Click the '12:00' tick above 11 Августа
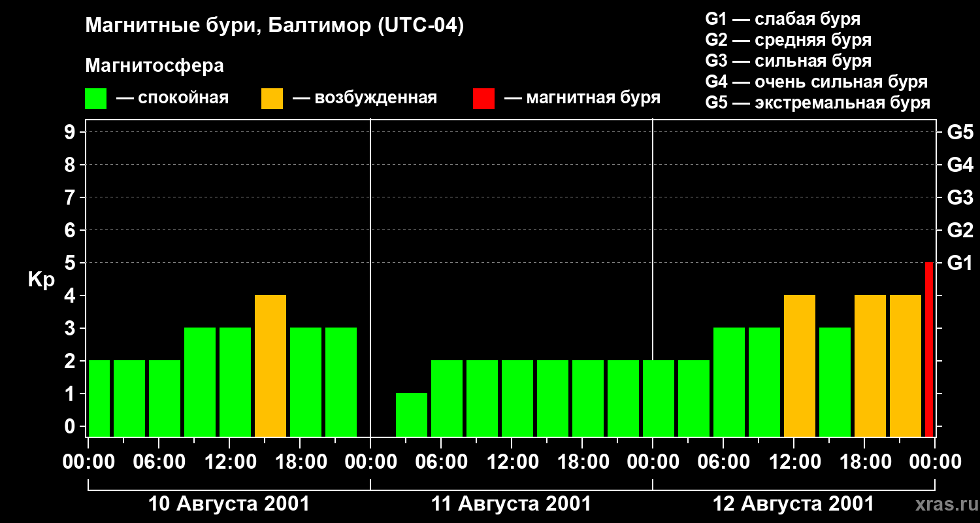This screenshot has width=980, height=523. (512, 462)
